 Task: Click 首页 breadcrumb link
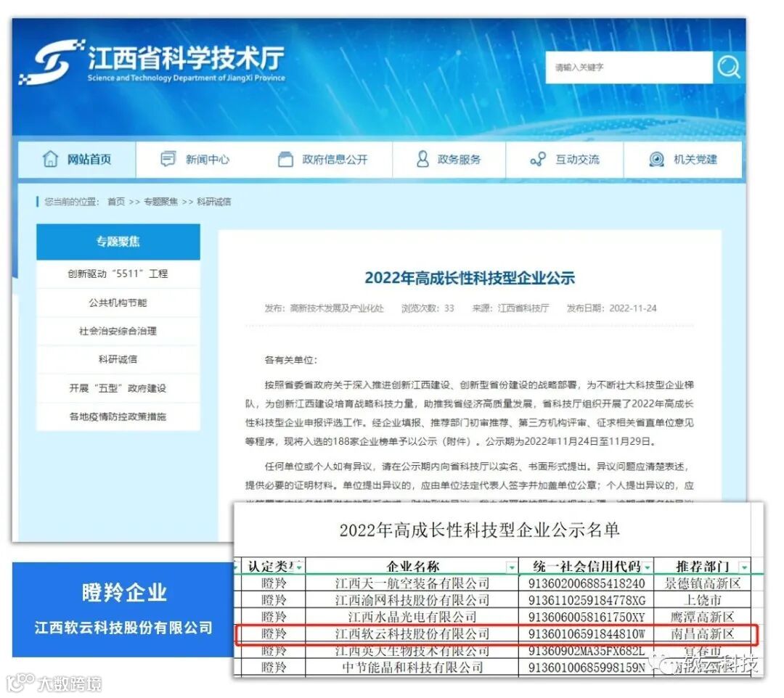[116, 202]
